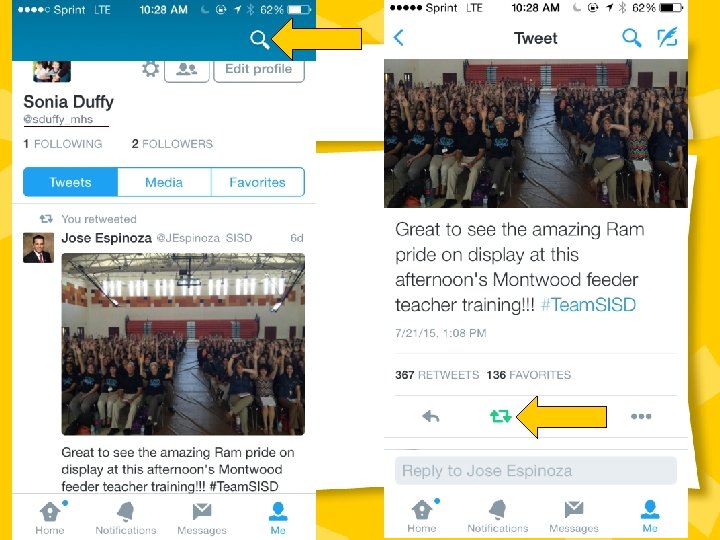720x540 pixels.
Task: Switch to the Media tab
Action: [x=164, y=182]
